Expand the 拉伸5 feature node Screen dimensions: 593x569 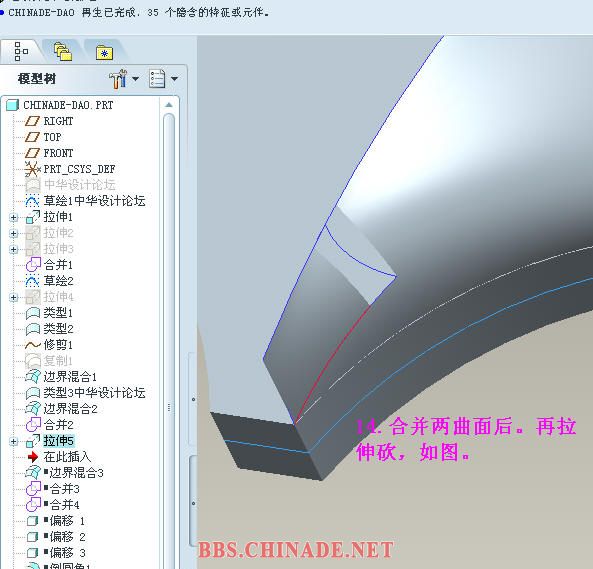[x=14, y=441]
